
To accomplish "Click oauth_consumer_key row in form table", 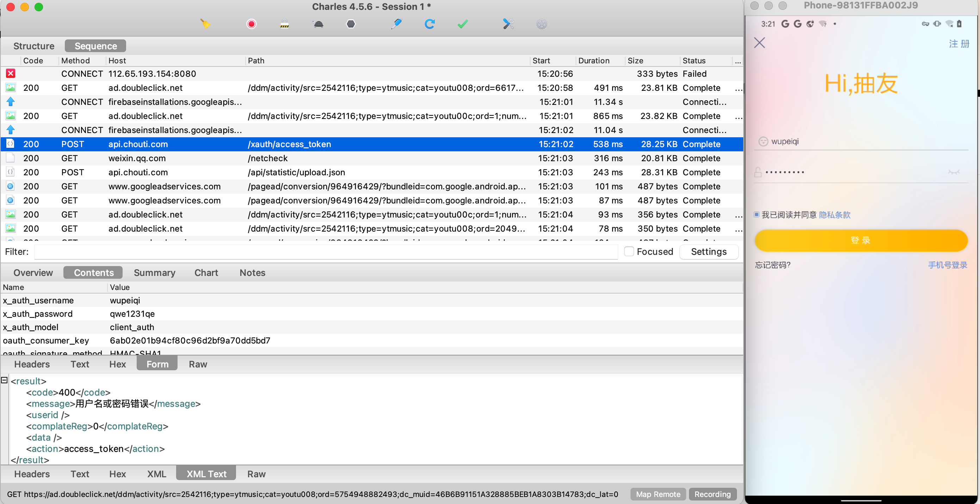I will pos(372,340).
